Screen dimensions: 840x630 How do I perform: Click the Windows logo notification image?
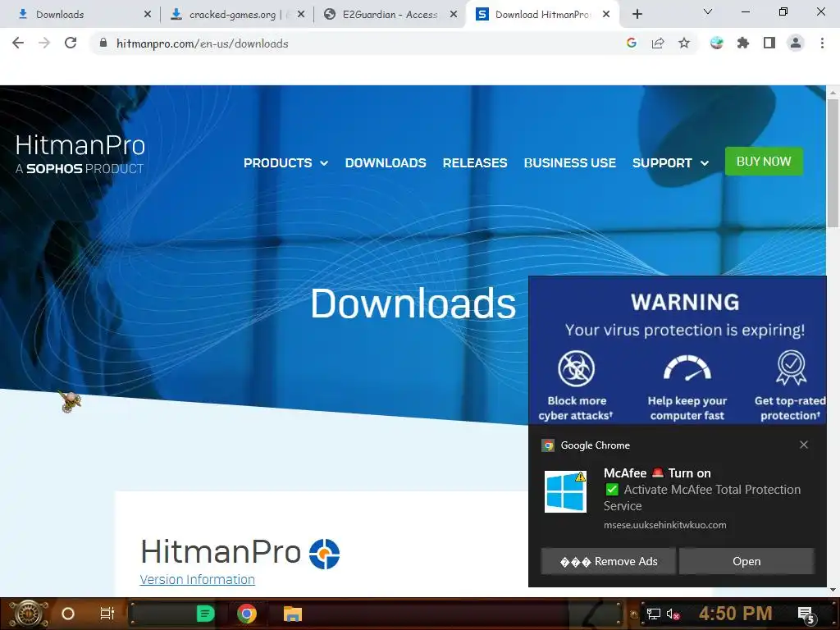(566, 492)
